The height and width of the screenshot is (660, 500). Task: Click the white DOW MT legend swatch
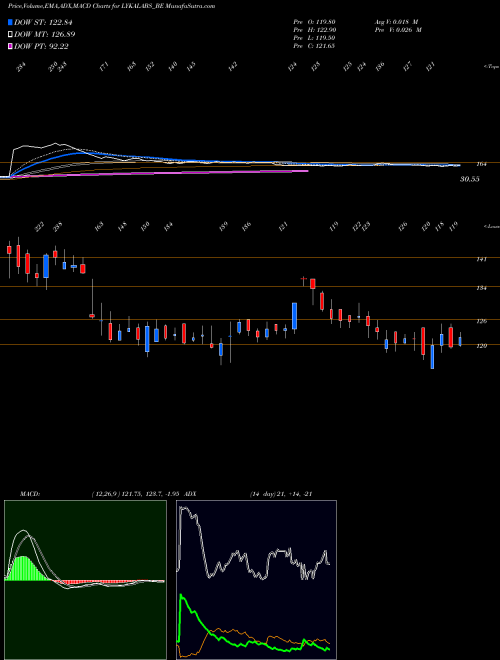point(10,34)
